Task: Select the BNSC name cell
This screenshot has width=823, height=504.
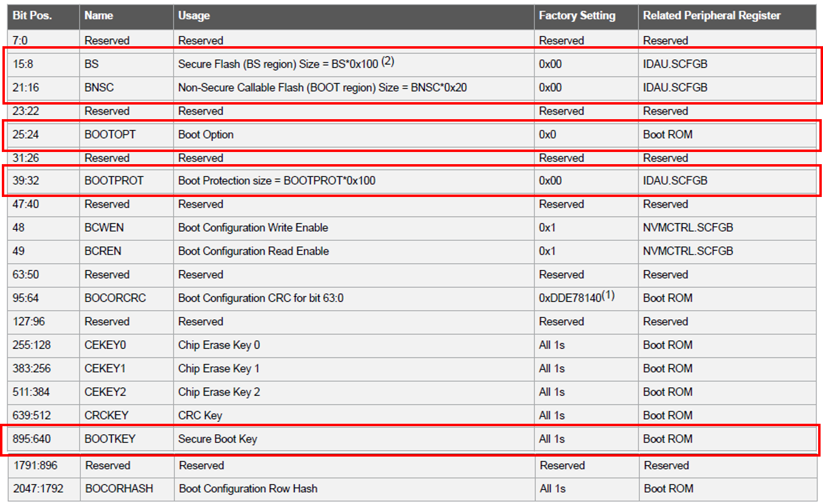Action: (x=99, y=88)
